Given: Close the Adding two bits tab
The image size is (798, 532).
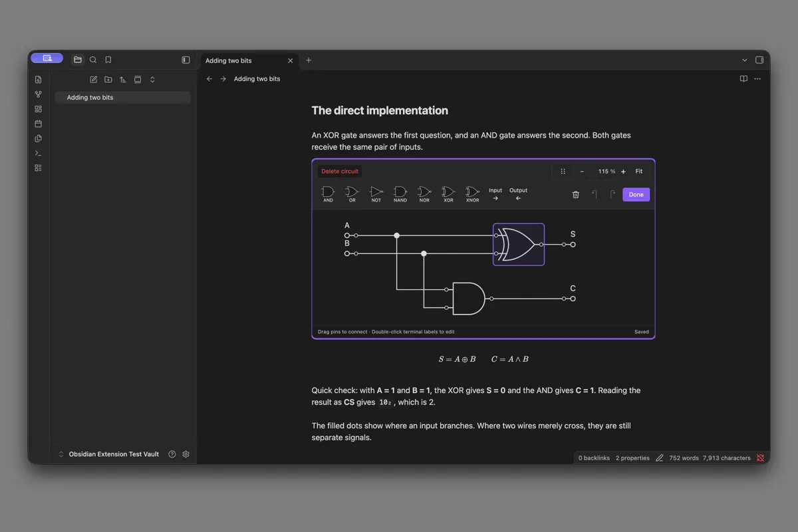Looking at the screenshot, I should pyautogui.click(x=290, y=61).
